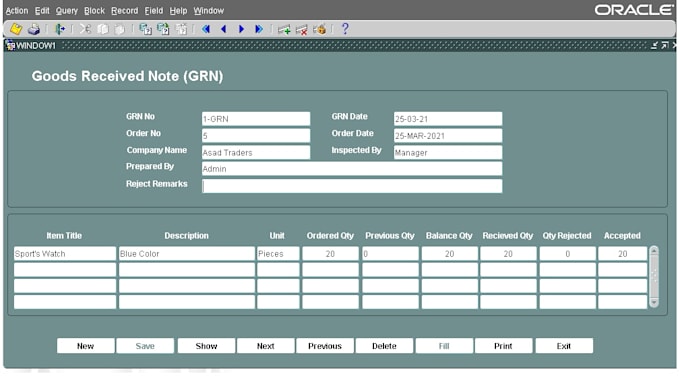Click the Inspected By field with Manager
The height and width of the screenshot is (376, 680).
pyautogui.click(x=448, y=152)
